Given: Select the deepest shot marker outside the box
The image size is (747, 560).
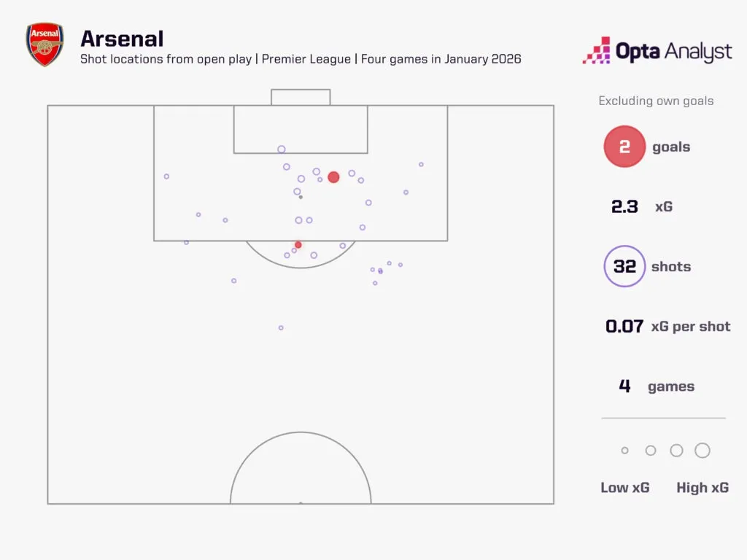Looking at the screenshot, I should [x=281, y=328].
